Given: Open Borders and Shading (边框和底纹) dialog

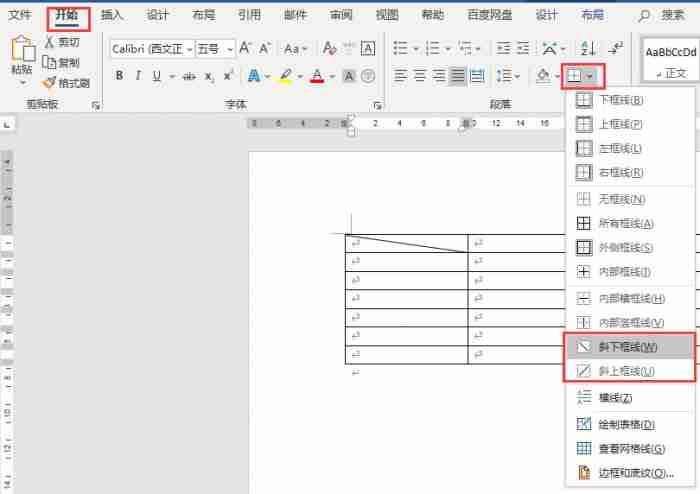Looking at the screenshot, I should [629, 473].
